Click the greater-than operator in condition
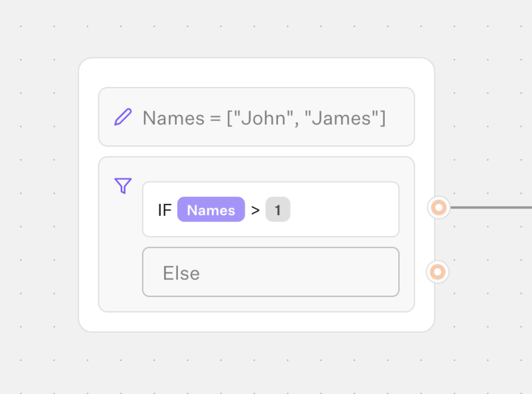 point(255,210)
